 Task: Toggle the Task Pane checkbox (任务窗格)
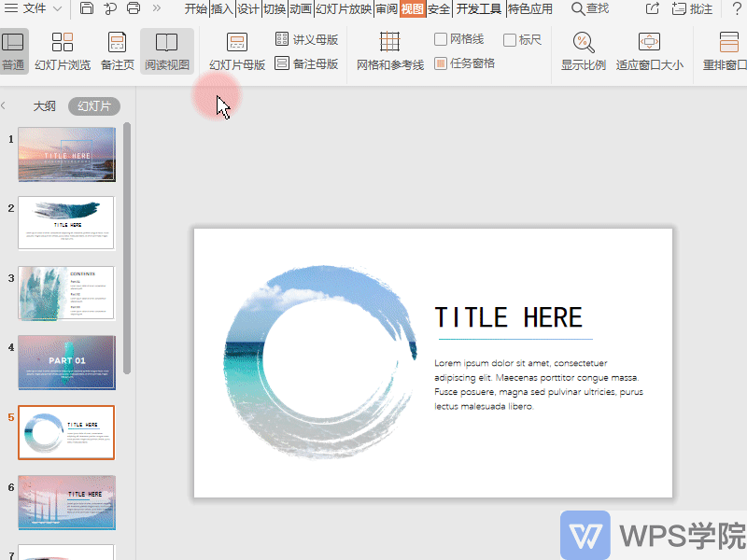pyautogui.click(x=442, y=63)
